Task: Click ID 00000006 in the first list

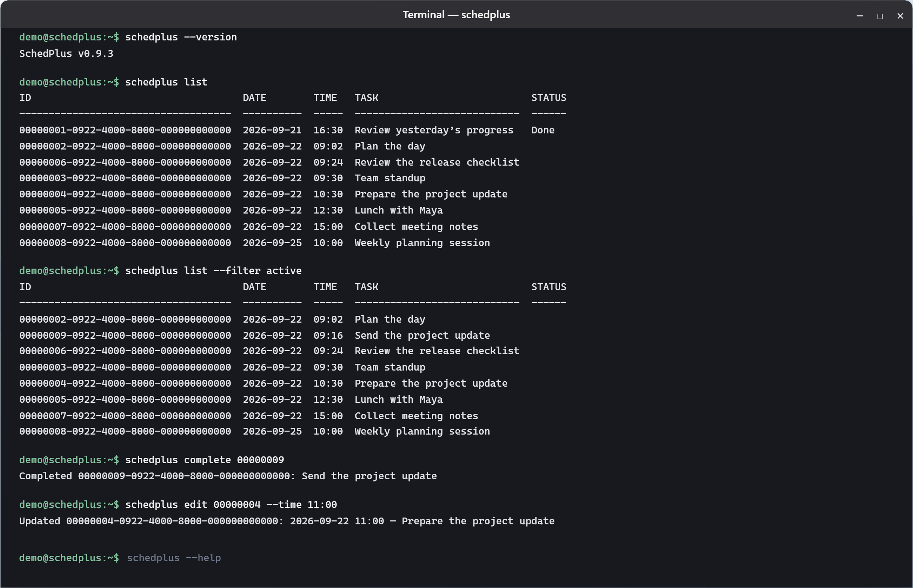Action: [125, 162]
